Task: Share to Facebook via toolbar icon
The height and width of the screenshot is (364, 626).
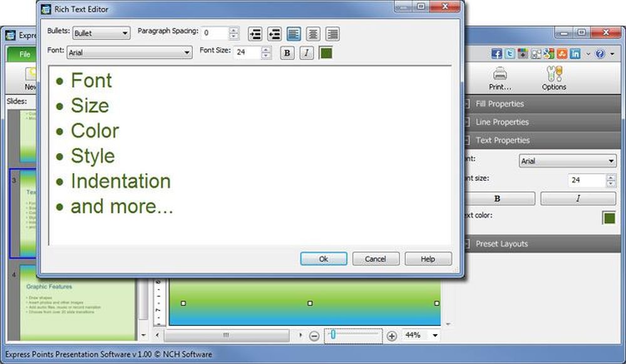Action: (x=496, y=53)
